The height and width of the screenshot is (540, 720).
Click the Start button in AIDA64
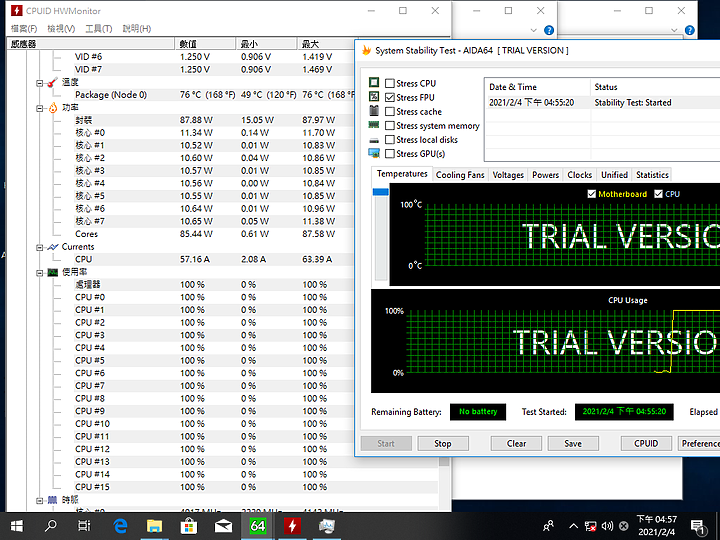click(x=386, y=444)
